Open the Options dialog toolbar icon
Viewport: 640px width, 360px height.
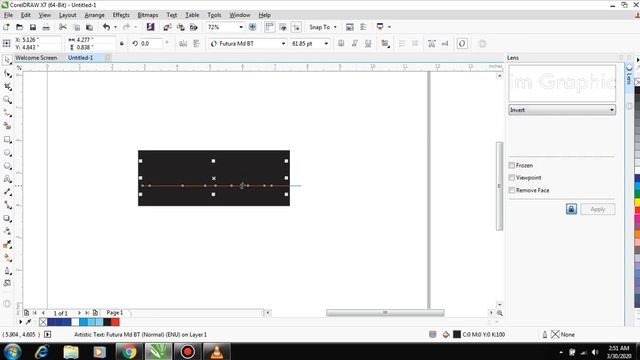363,27
